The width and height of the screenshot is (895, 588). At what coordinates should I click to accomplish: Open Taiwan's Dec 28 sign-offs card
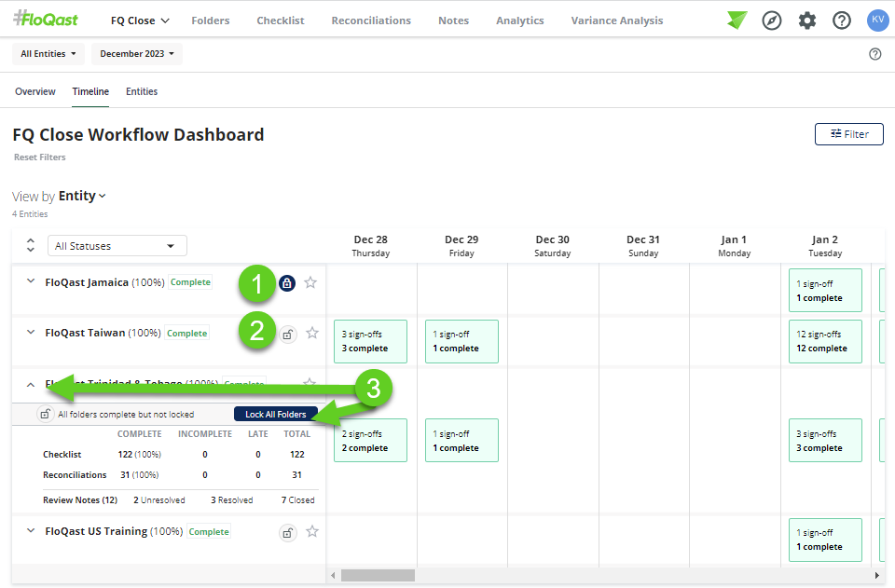point(370,341)
